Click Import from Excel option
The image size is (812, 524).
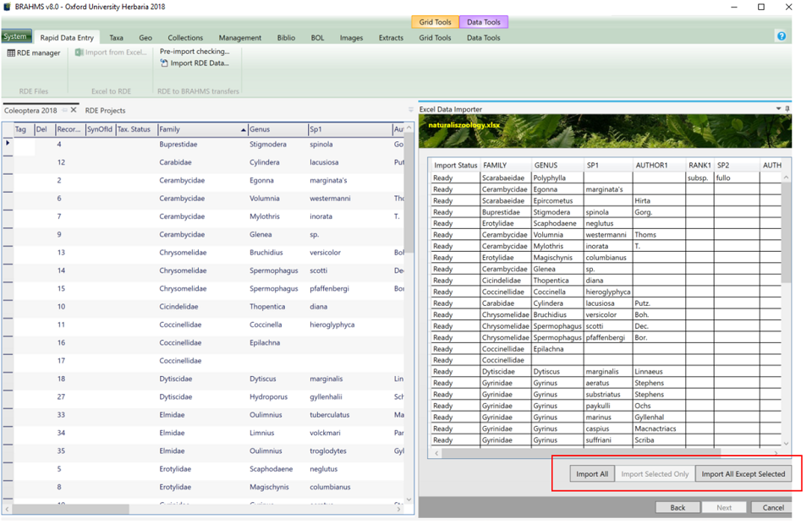(112, 52)
